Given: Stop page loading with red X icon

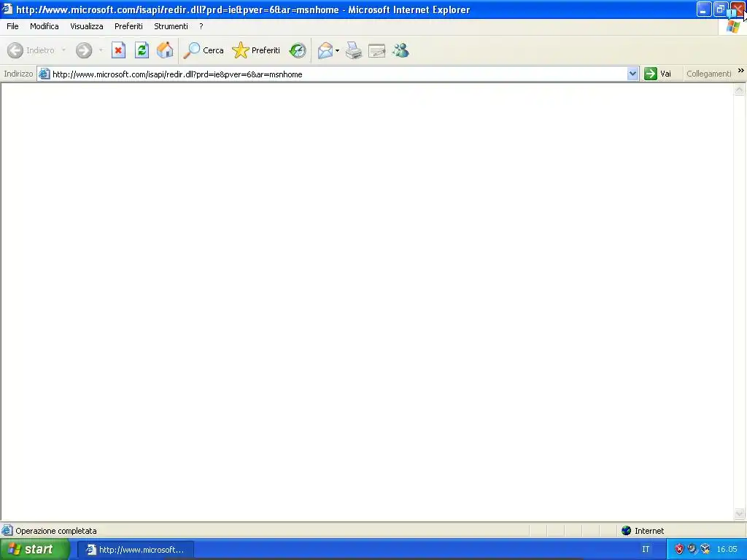Looking at the screenshot, I should tap(118, 50).
